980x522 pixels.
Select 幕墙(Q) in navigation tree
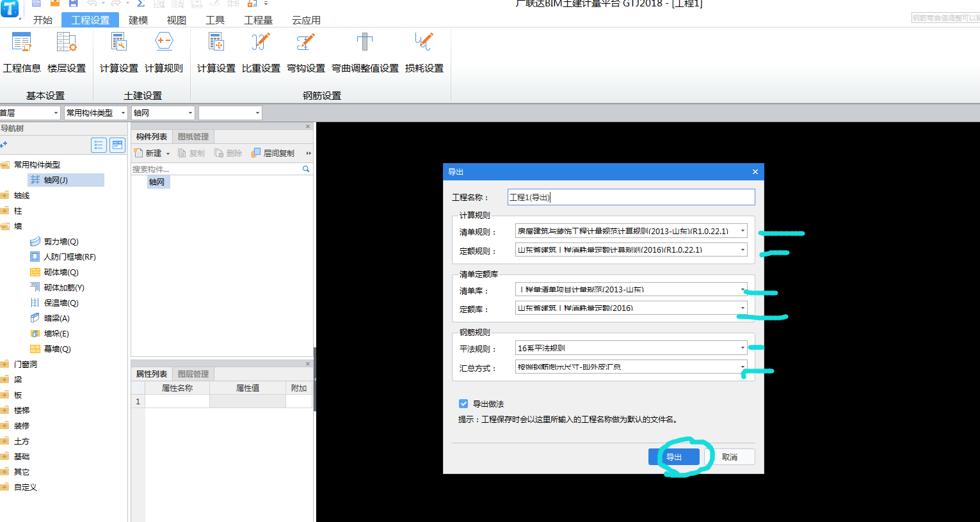[x=51, y=349]
